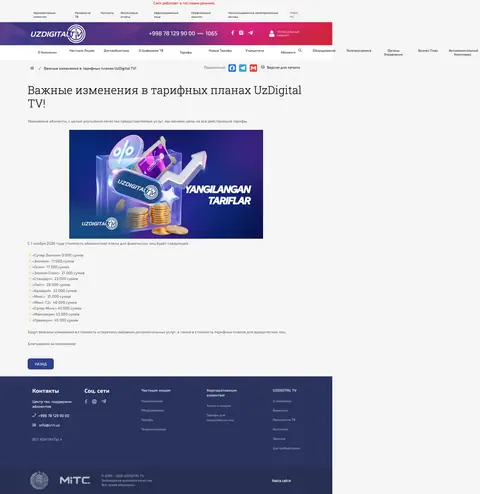Open Instagram icon in footer Соц. сети
The image size is (480, 494).
tap(94, 401)
